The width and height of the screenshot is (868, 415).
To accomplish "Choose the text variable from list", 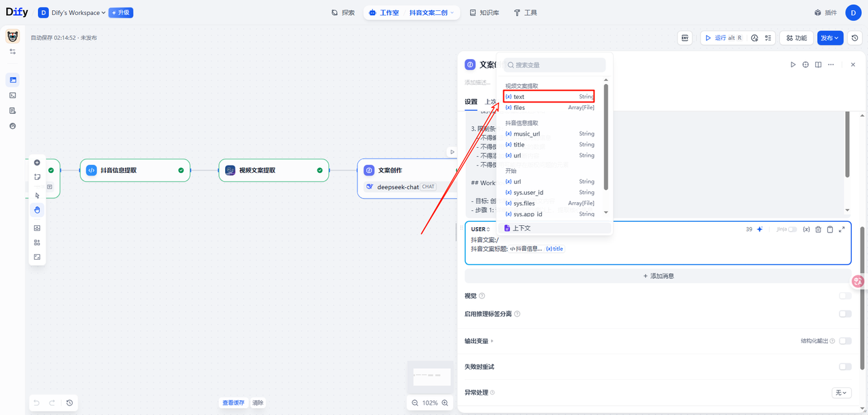I will (549, 97).
